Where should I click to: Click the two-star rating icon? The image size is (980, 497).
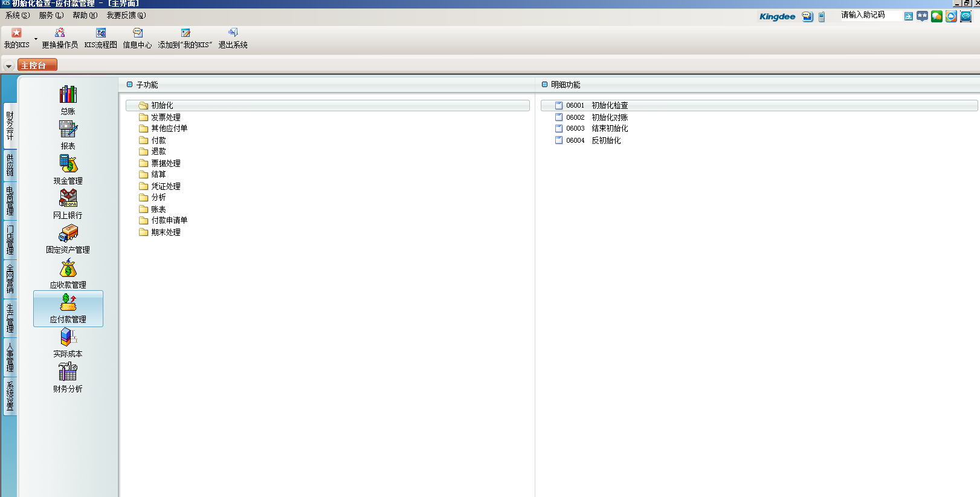pyautogui.click(x=922, y=16)
